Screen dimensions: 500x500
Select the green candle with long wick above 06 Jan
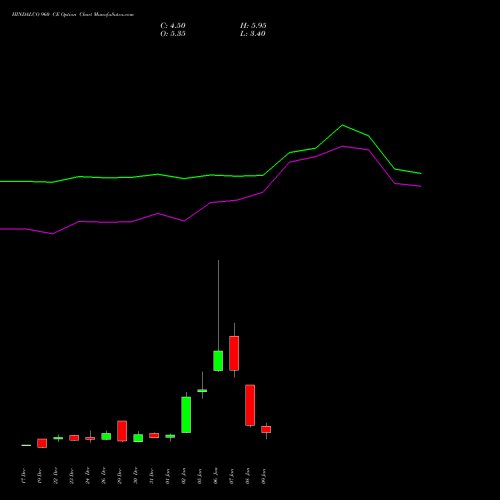pos(218,361)
